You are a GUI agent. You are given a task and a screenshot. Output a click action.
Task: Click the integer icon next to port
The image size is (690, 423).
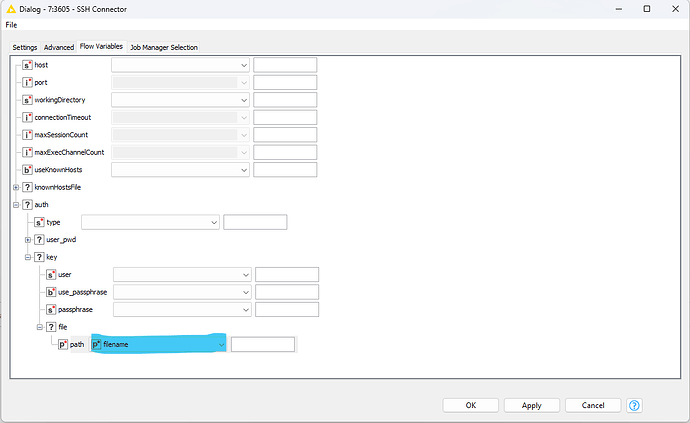(28, 82)
